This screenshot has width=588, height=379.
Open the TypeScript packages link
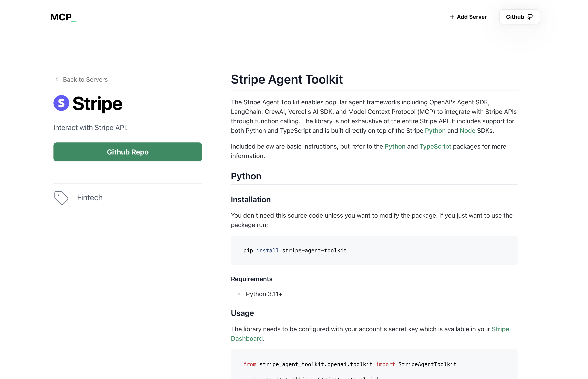[435, 146]
